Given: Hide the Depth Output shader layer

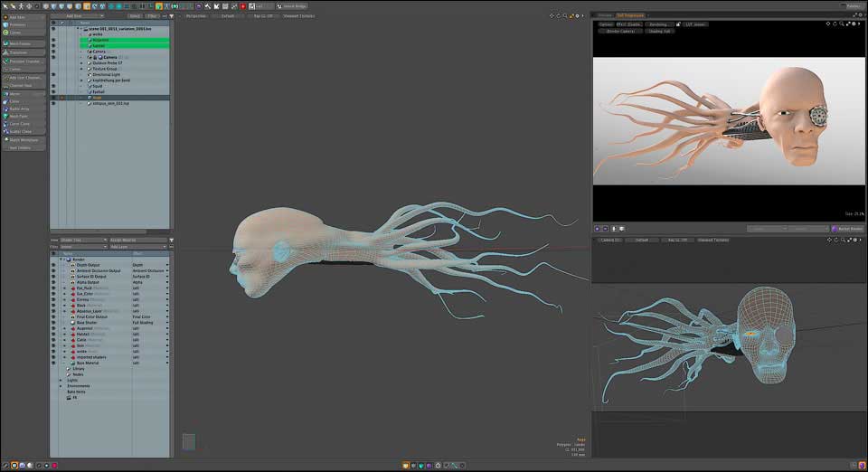Looking at the screenshot, I should [x=53, y=265].
